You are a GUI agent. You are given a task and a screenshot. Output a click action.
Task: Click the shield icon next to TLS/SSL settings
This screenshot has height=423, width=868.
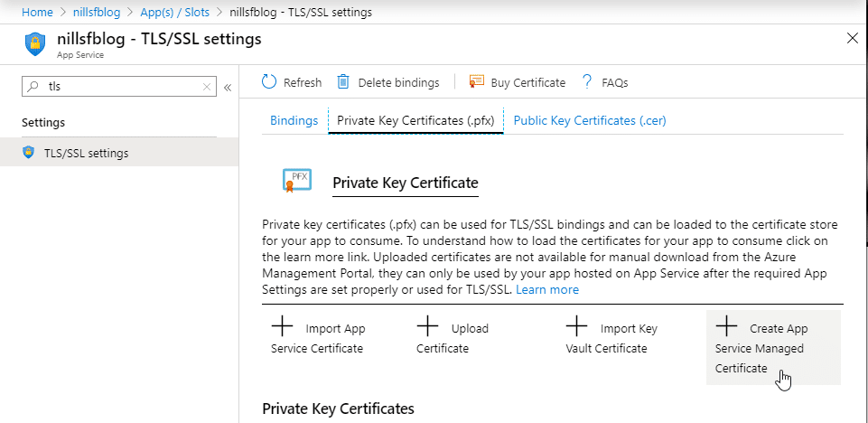tap(28, 153)
